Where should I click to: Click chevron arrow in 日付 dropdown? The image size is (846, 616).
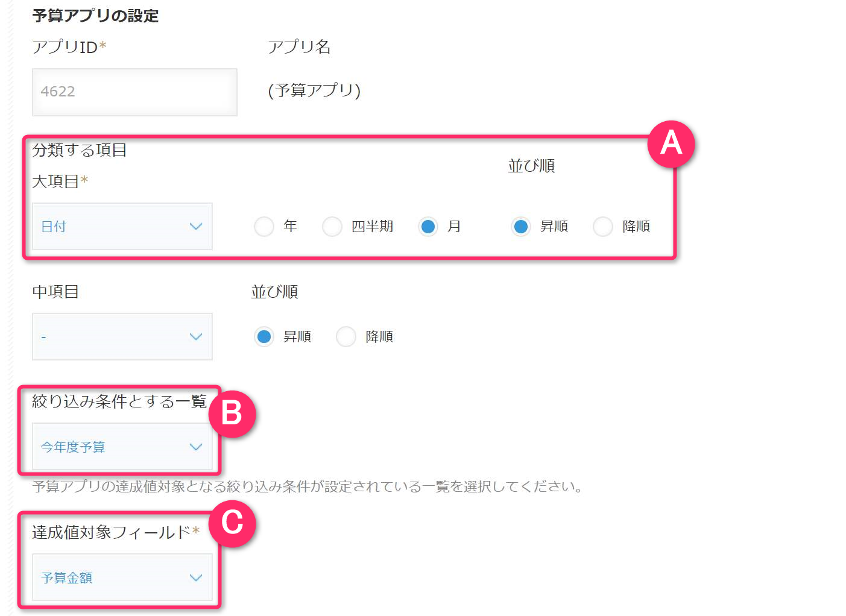195,226
